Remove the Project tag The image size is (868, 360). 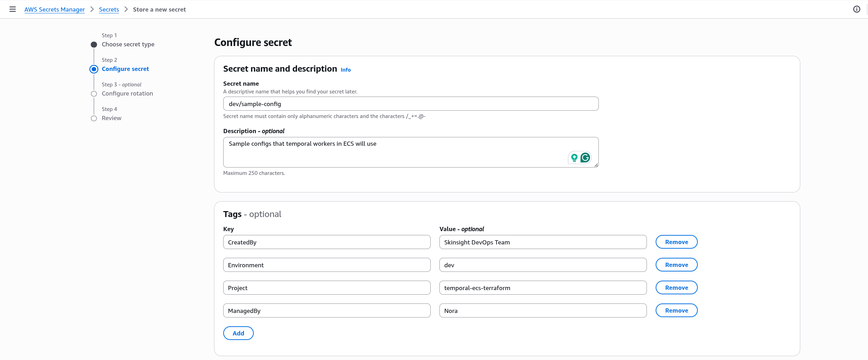676,287
